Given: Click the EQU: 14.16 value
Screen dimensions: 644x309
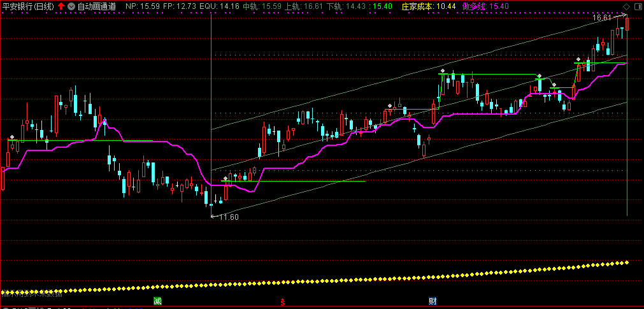Looking at the screenshot, I should click(220, 6).
